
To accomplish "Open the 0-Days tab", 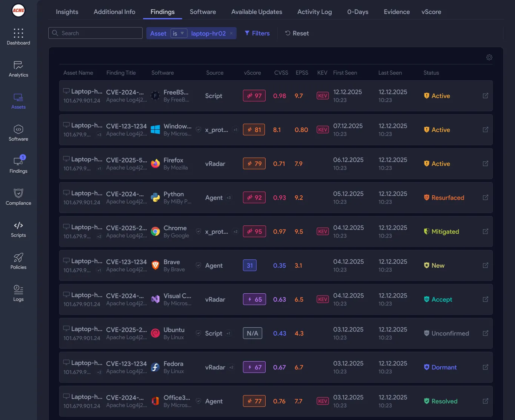I will (x=358, y=12).
